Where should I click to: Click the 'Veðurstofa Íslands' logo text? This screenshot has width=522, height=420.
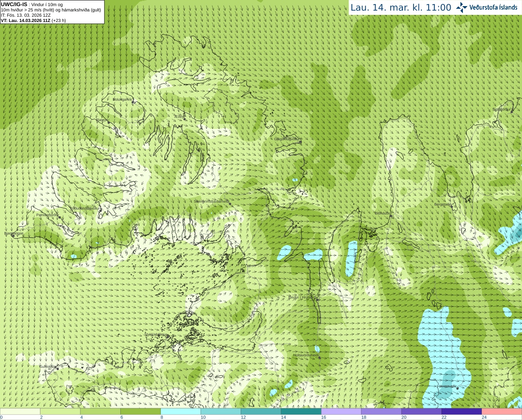pyautogui.click(x=493, y=7)
